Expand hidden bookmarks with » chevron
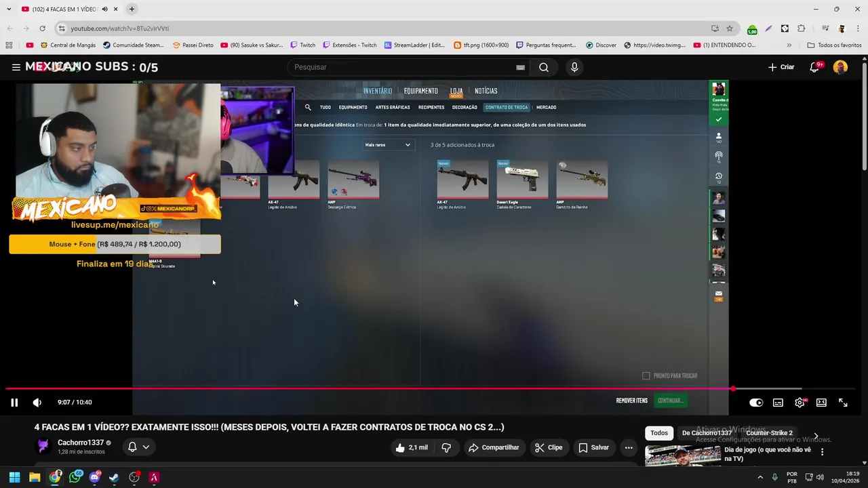Image resolution: width=868 pixels, height=488 pixels. (789, 45)
